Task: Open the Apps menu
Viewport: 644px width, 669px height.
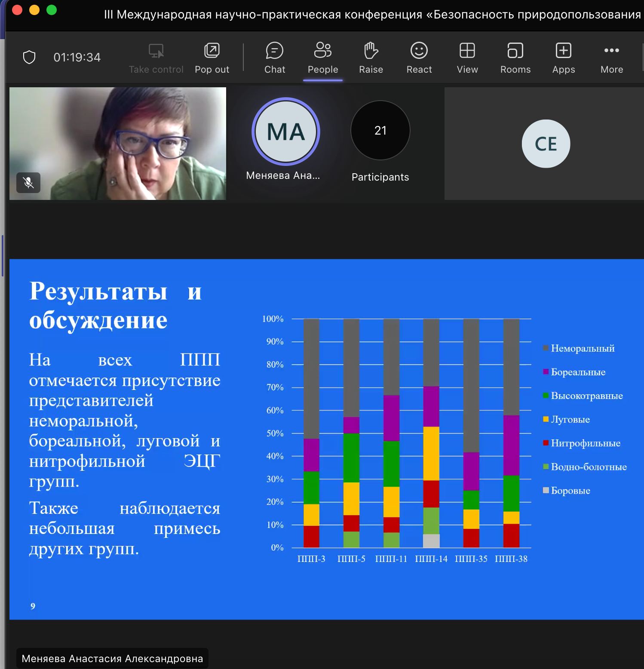Action: (x=564, y=58)
